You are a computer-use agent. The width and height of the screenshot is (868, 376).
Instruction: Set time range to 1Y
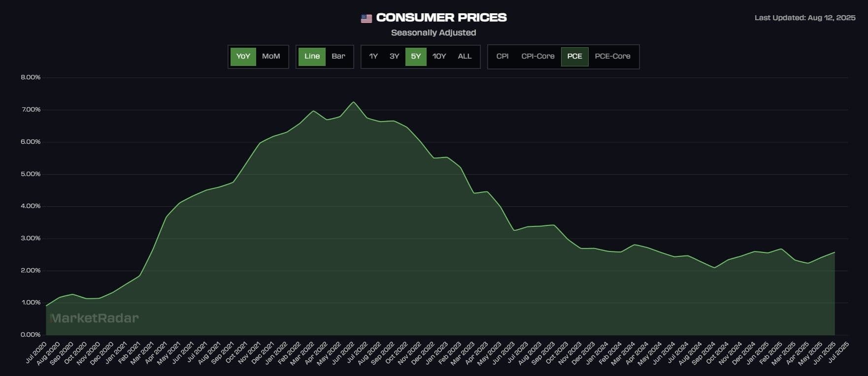373,57
